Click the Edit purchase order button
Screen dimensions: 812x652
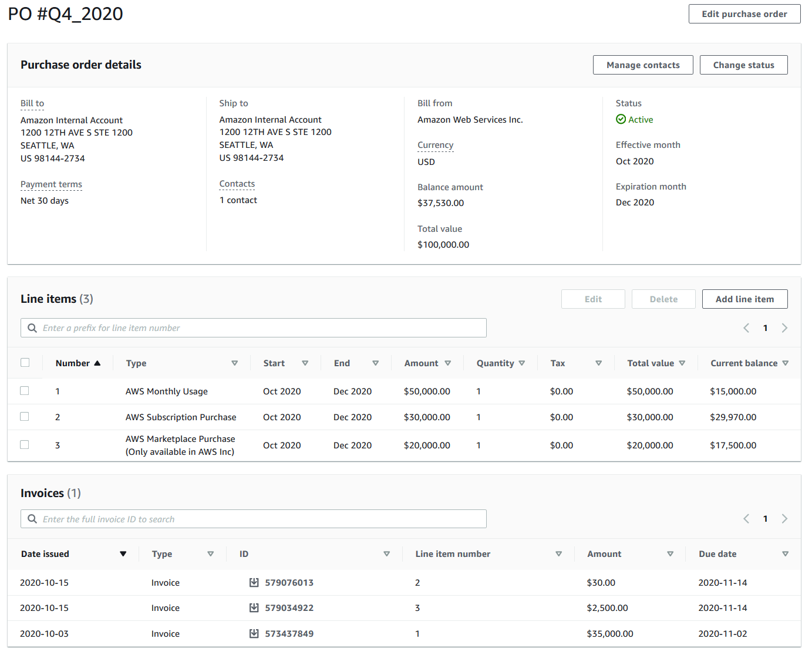click(744, 13)
